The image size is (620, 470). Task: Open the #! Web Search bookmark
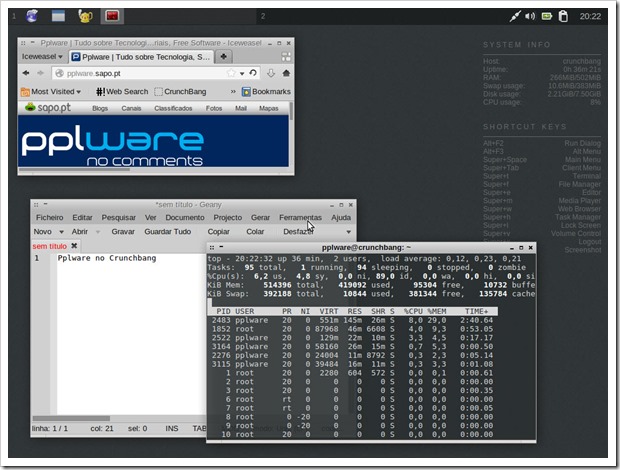click(122, 92)
